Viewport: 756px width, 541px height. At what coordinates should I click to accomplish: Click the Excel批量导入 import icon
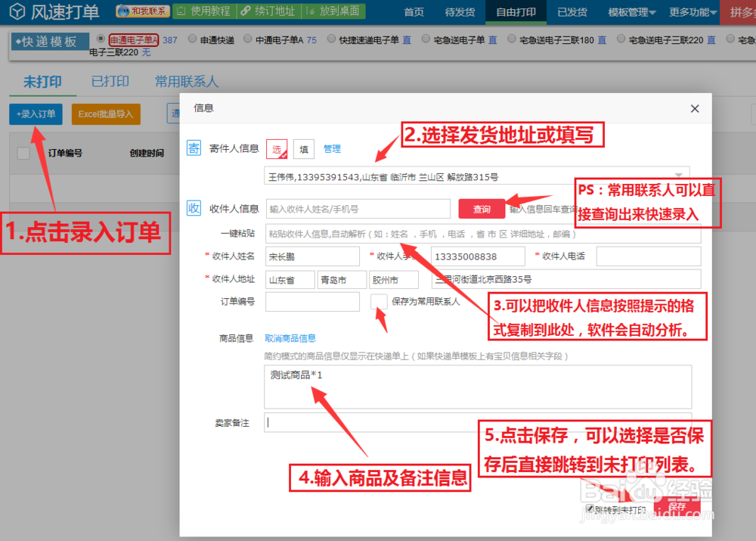pos(106,113)
